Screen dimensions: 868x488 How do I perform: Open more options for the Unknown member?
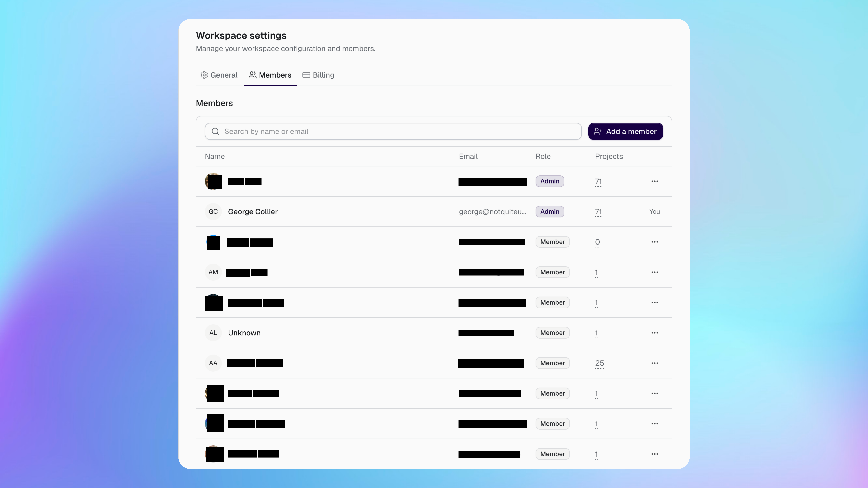click(654, 333)
